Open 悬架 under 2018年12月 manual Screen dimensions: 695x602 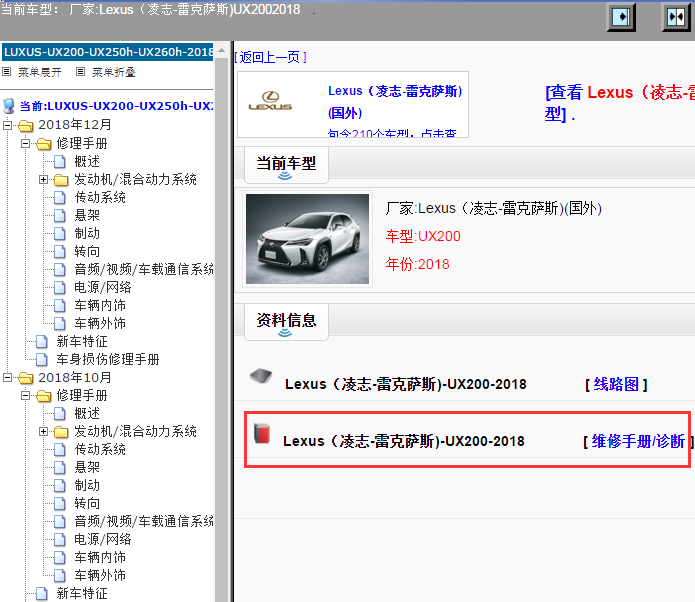click(87, 215)
